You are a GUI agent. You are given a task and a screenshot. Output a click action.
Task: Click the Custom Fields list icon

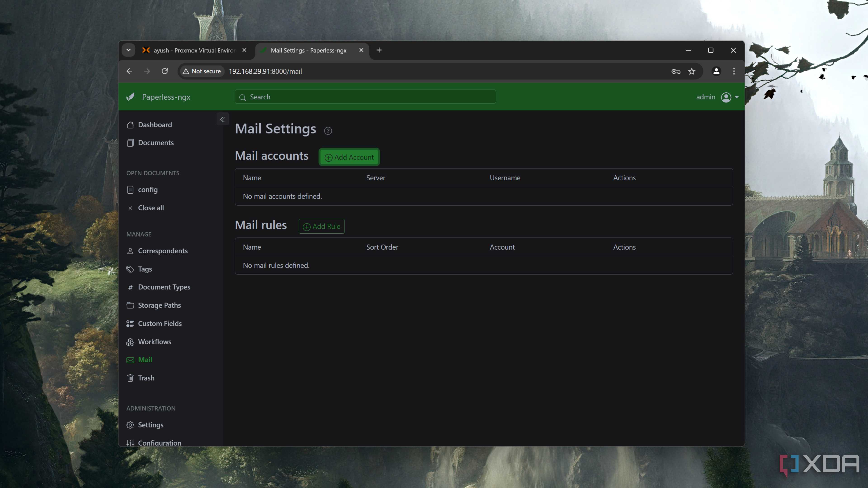130,324
